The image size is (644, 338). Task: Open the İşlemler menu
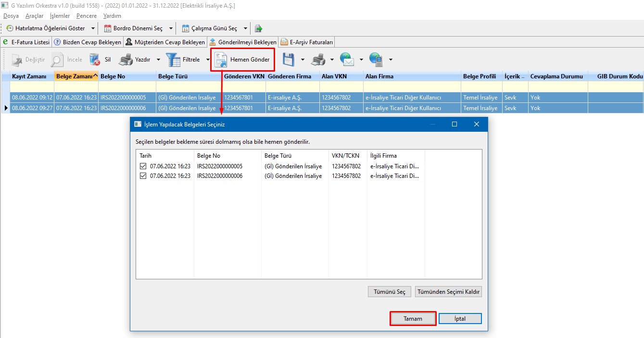pos(60,16)
